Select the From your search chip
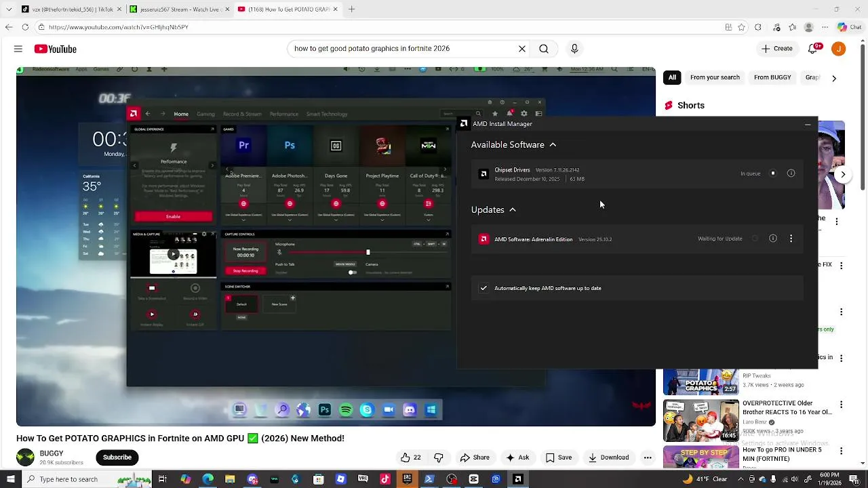868x488 pixels. (715, 77)
